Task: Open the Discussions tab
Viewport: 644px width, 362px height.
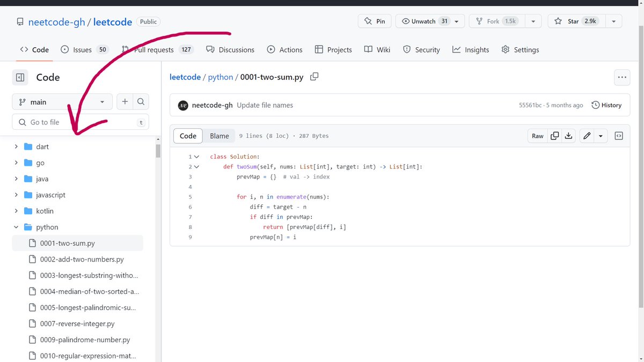Action: 230,49
